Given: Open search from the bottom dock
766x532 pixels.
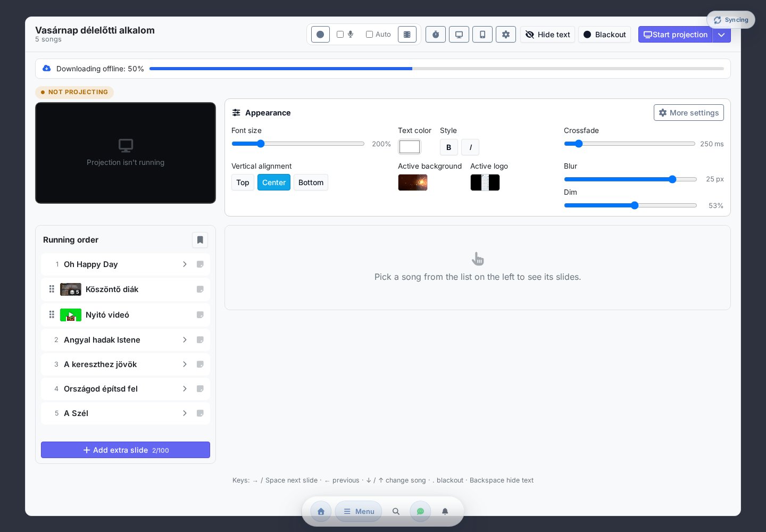Looking at the screenshot, I should tap(396, 511).
